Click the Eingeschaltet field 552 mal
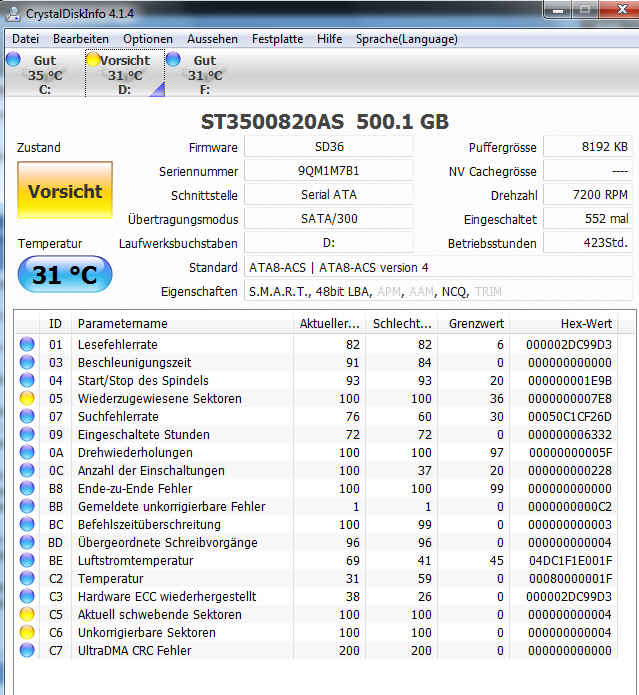The image size is (639, 695). click(x=588, y=219)
